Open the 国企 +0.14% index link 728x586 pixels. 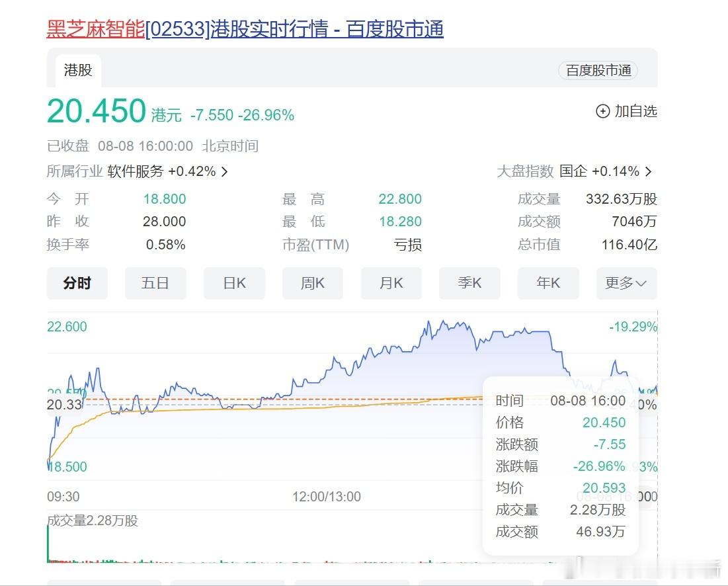pos(599,171)
